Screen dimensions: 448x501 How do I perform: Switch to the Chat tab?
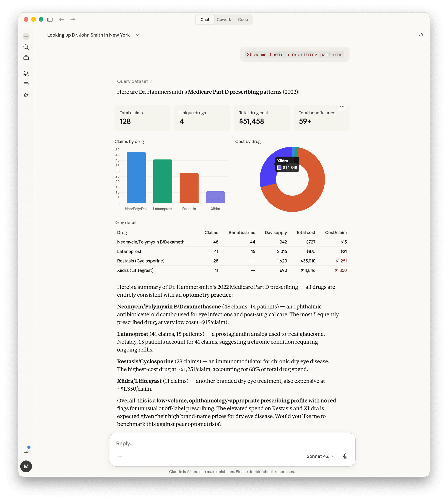click(x=205, y=19)
